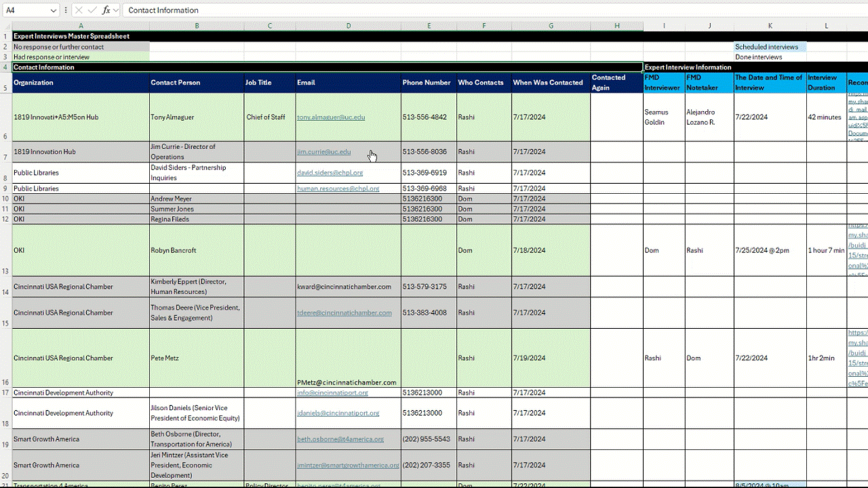
Task: Select the Expert Interviews Master Spreadsheet title cell
Action: 81,36
